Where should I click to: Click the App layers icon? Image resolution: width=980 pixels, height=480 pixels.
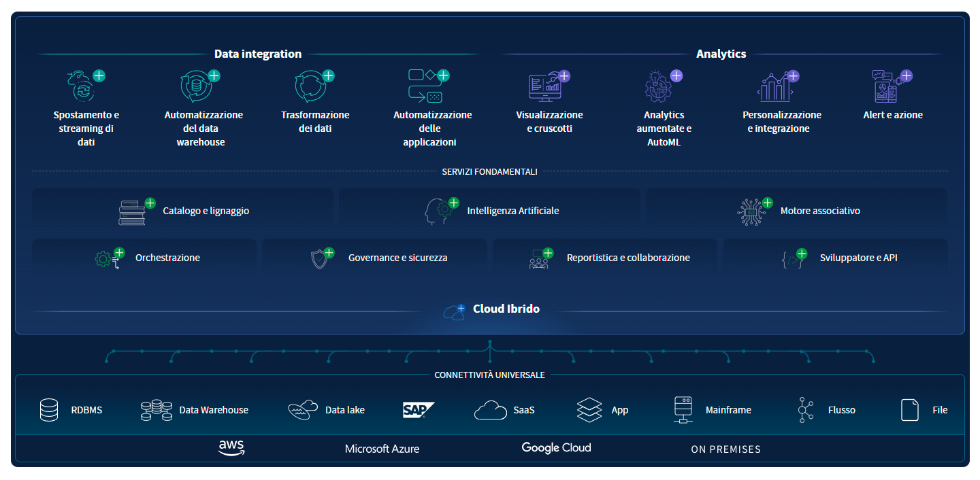click(589, 410)
